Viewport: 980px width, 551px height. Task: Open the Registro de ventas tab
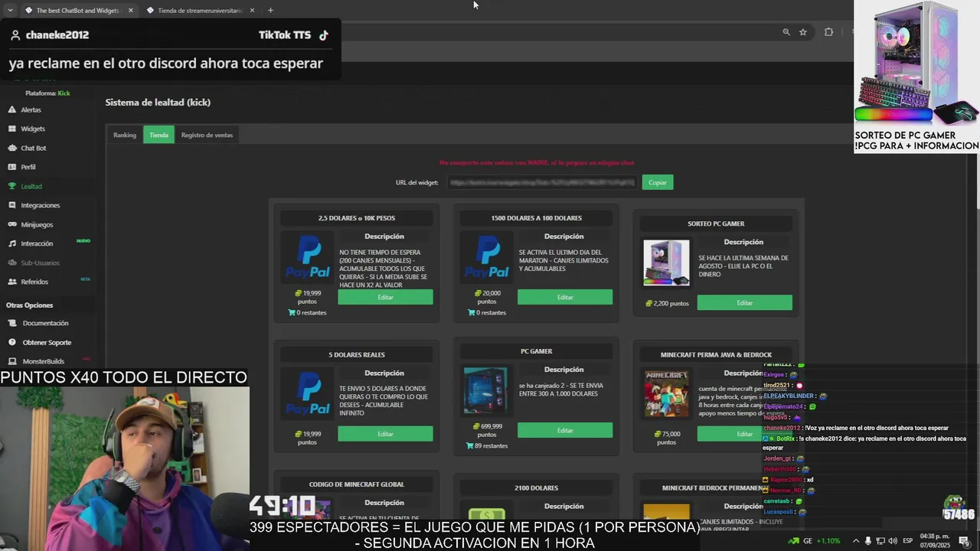point(207,135)
